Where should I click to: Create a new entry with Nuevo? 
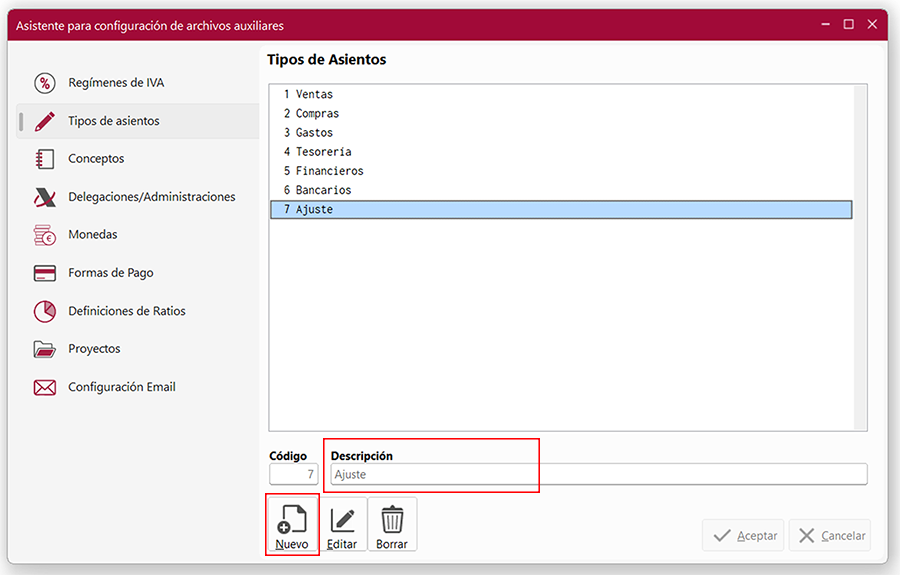292,525
